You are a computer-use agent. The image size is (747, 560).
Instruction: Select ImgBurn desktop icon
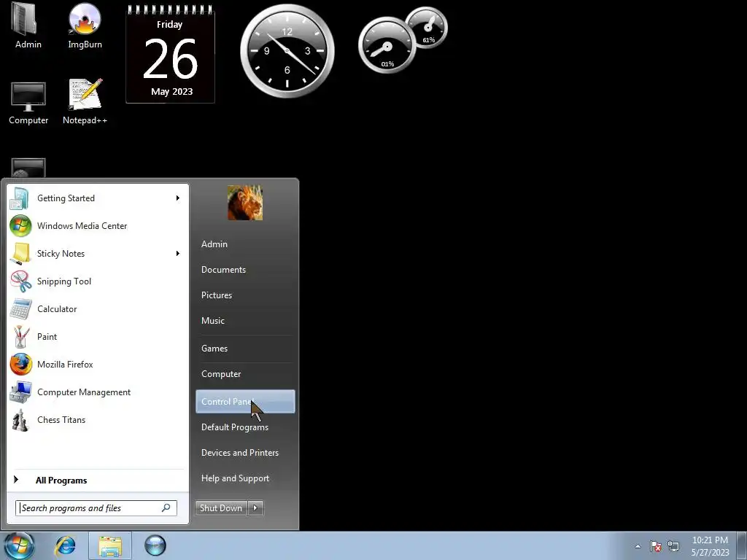[x=85, y=26]
